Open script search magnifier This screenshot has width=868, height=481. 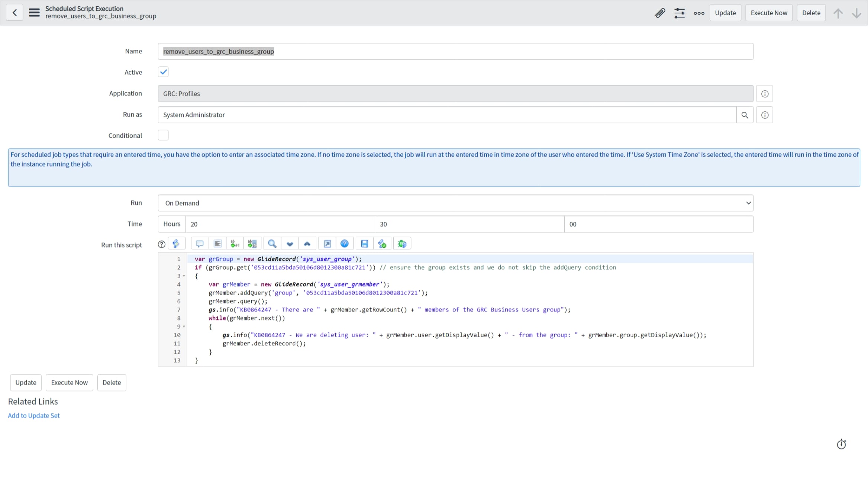coord(272,244)
